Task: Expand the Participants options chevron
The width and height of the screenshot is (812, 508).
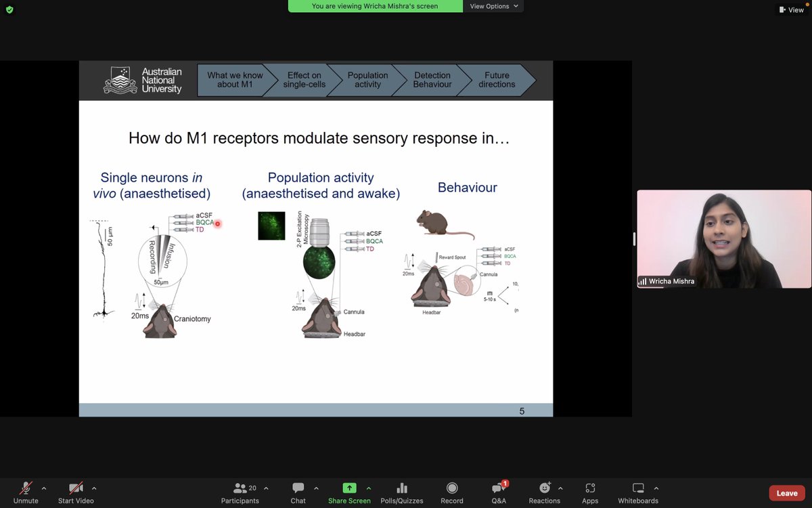Action: [266, 488]
